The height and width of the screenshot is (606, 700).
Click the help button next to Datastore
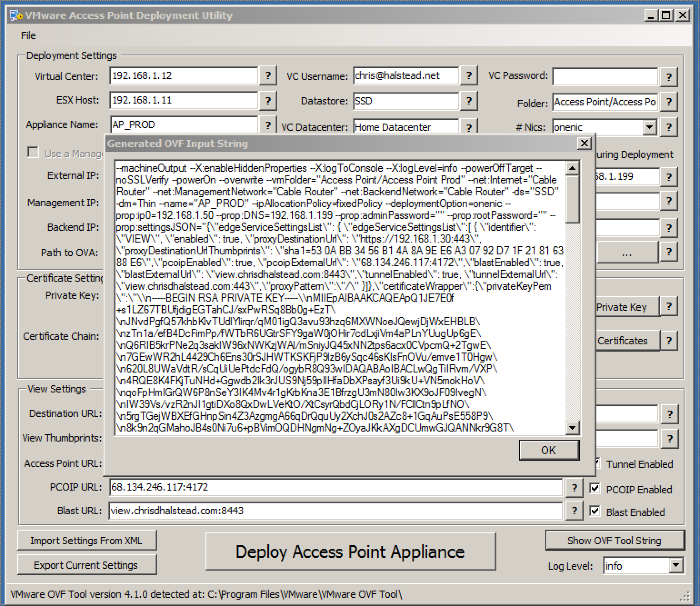click(x=469, y=101)
